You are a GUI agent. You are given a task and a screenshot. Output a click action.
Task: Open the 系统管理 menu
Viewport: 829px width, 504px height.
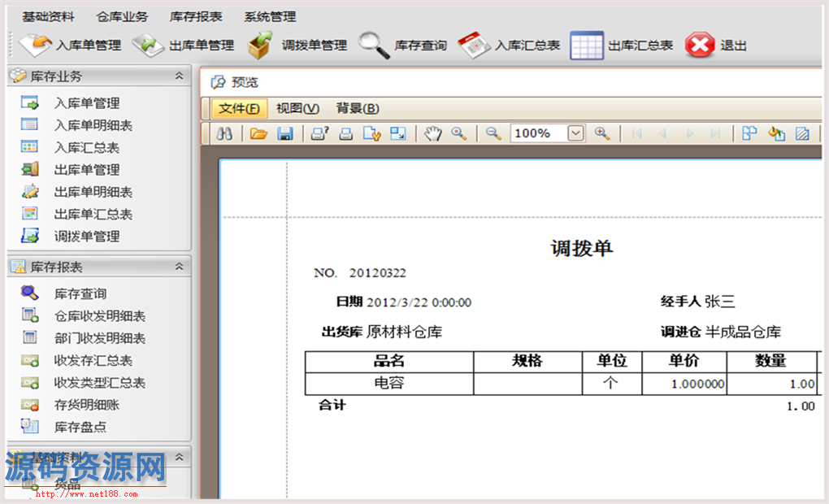[270, 16]
